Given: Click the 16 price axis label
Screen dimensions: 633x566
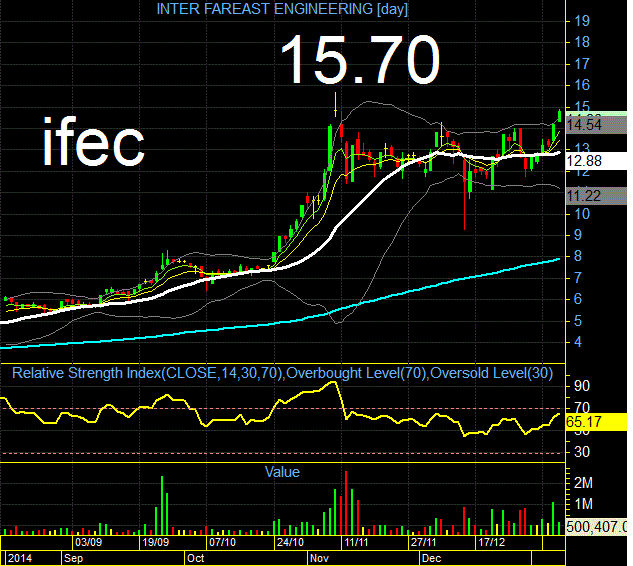Looking at the screenshot, I should tap(582, 85).
